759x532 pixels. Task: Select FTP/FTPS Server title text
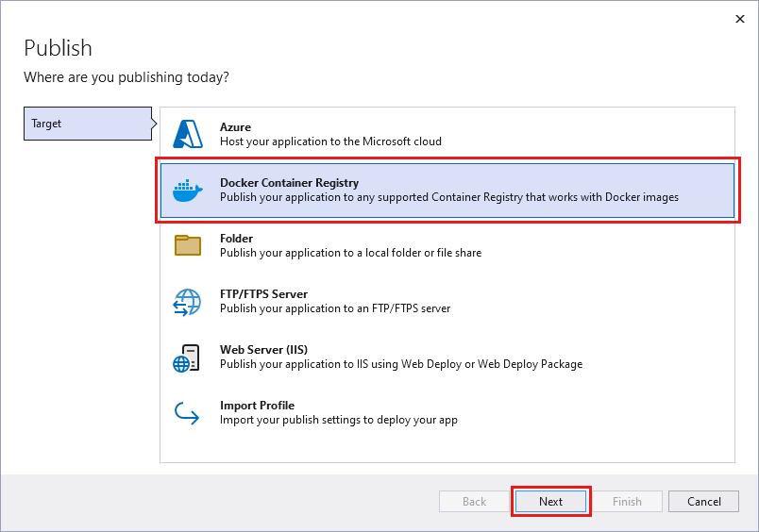coord(263,294)
